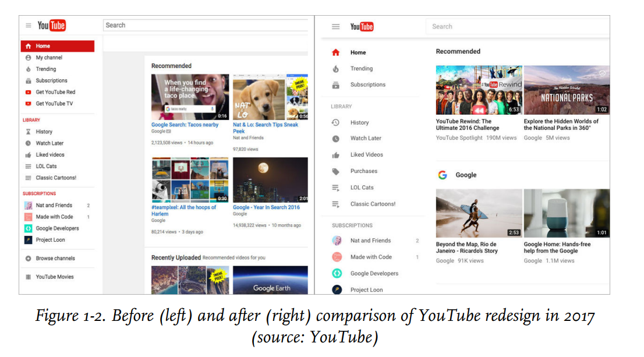Click YouTube logo in new layout header
This screenshot has width=644, height=357.
[x=362, y=27]
